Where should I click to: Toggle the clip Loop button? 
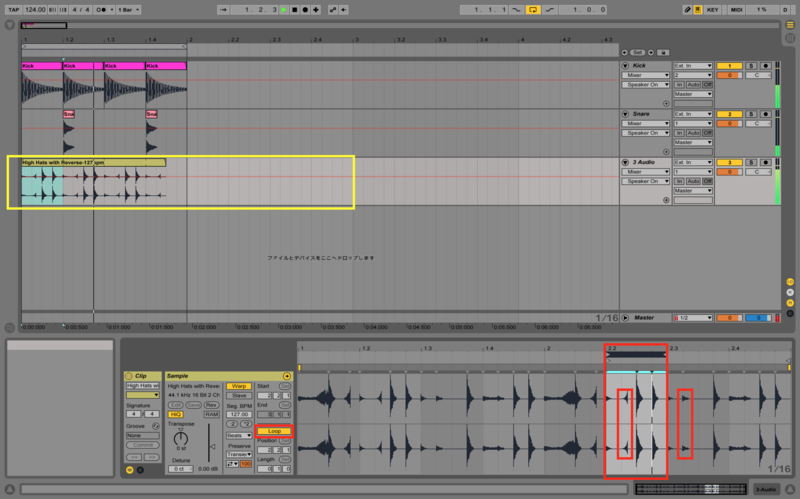click(274, 431)
